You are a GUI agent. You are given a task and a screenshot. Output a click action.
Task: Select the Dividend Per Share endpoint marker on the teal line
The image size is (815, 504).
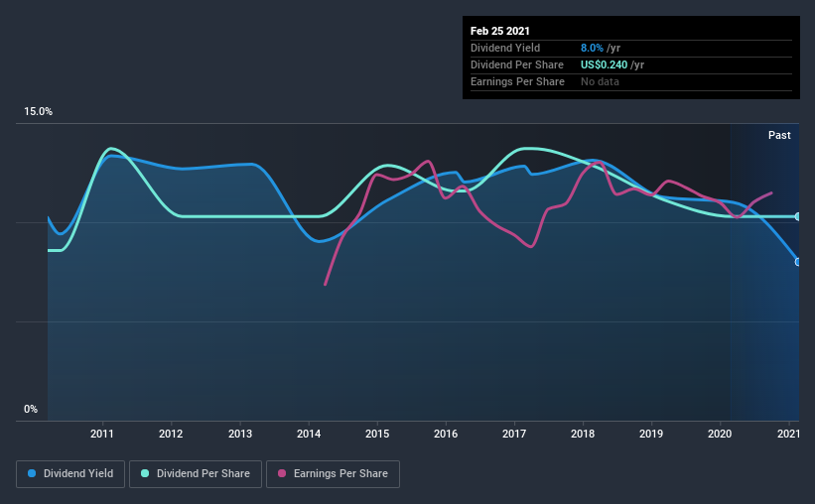[x=797, y=216]
